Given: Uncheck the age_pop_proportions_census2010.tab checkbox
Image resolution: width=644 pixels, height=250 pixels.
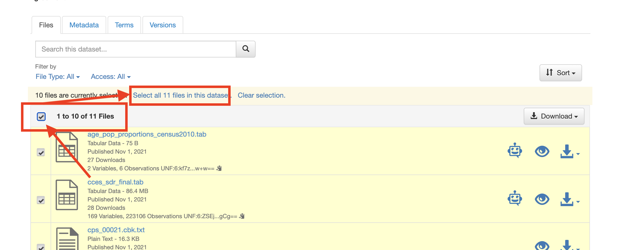Looking at the screenshot, I should coord(41,152).
